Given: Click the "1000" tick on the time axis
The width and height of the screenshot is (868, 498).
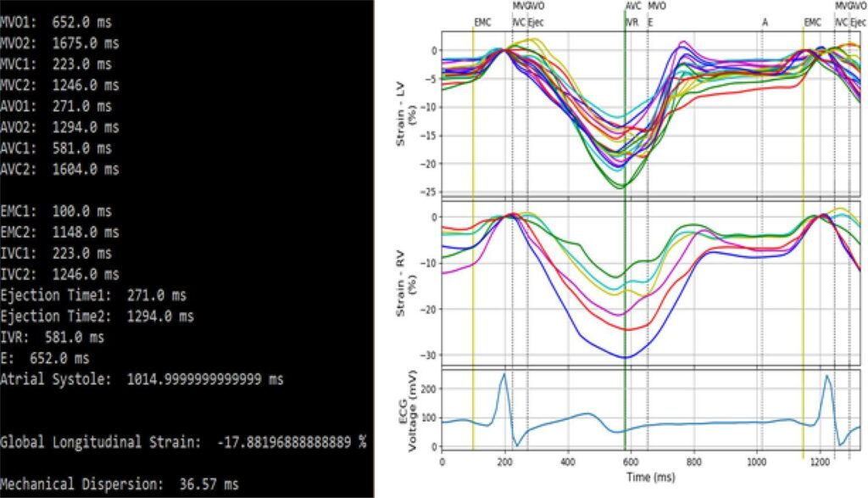Looking at the screenshot, I should point(756,462).
